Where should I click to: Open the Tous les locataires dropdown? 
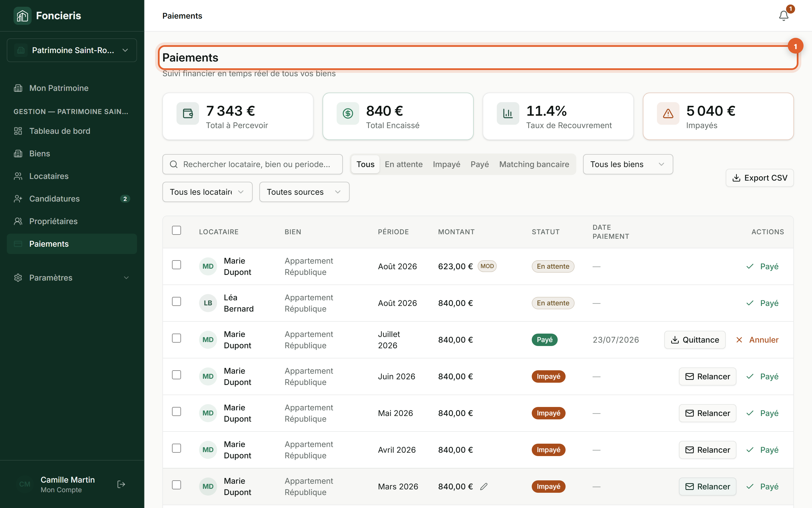(207, 192)
